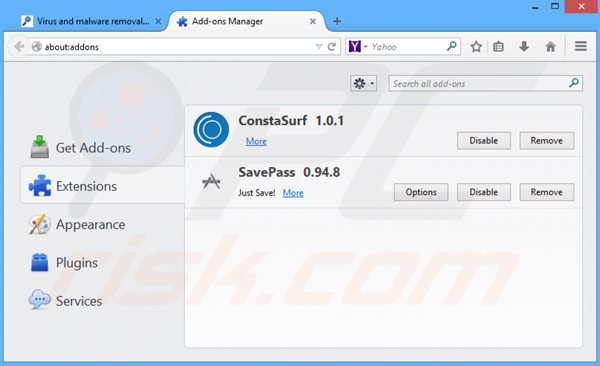The image size is (600, 366).
Task: Show bookmarks list icon
Action: coord(498,47)
